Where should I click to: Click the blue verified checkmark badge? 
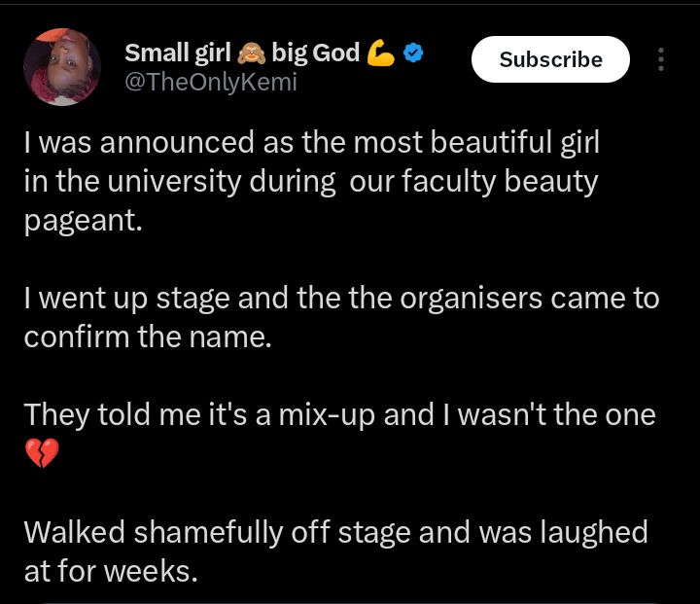(x=412, y=53)
